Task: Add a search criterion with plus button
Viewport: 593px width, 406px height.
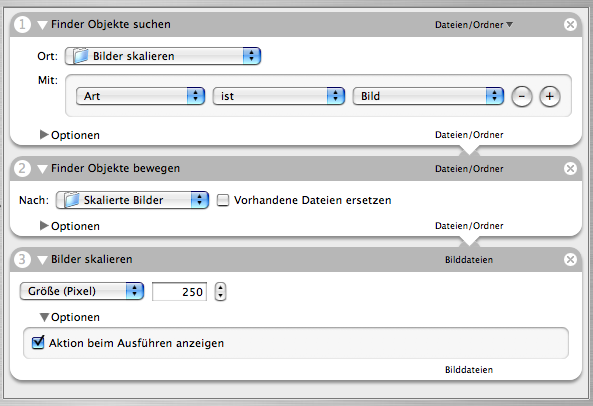Action: point(550,96)
